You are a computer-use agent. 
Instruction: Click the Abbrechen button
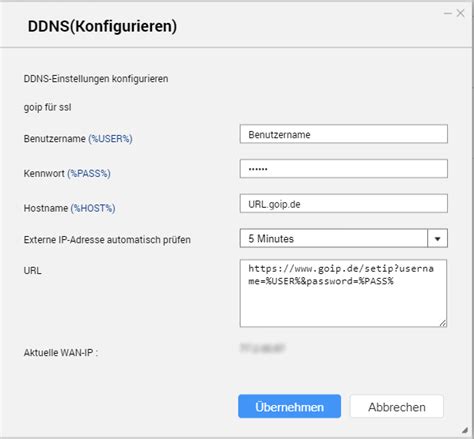(x=397, y=406)
